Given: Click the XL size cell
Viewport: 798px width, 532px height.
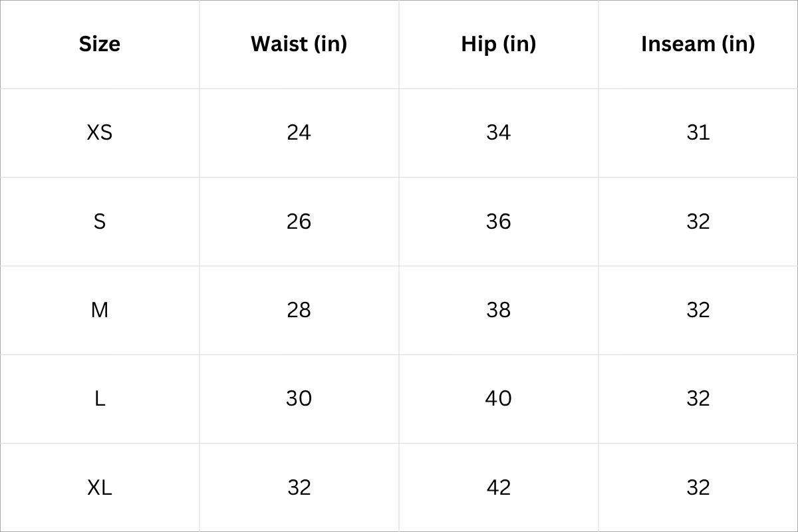Looking at the screenshot, I should pyautogui.click(x=100, y=487).
